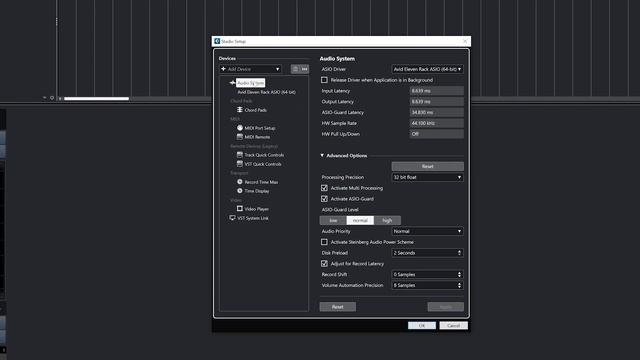Click the trash icon to remove selected device
640x360 pixels.
pyautogui.click(x=296, y=69)
